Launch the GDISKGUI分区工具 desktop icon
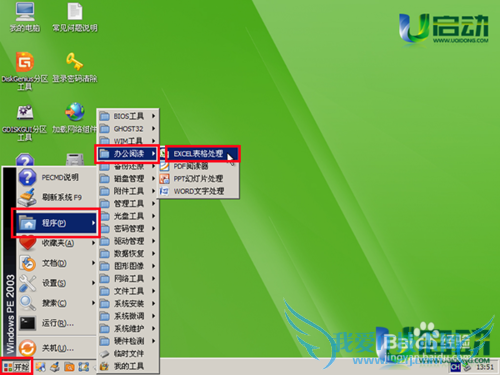Viewport: 500px width, 375px height. click(25, 123)
